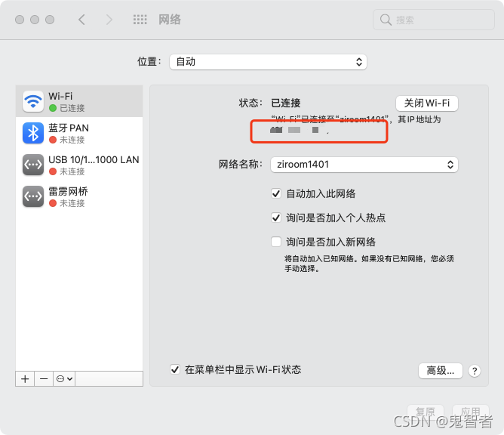
Task: Open the 位置 location dropdown
Action: [x=268, y=62]
